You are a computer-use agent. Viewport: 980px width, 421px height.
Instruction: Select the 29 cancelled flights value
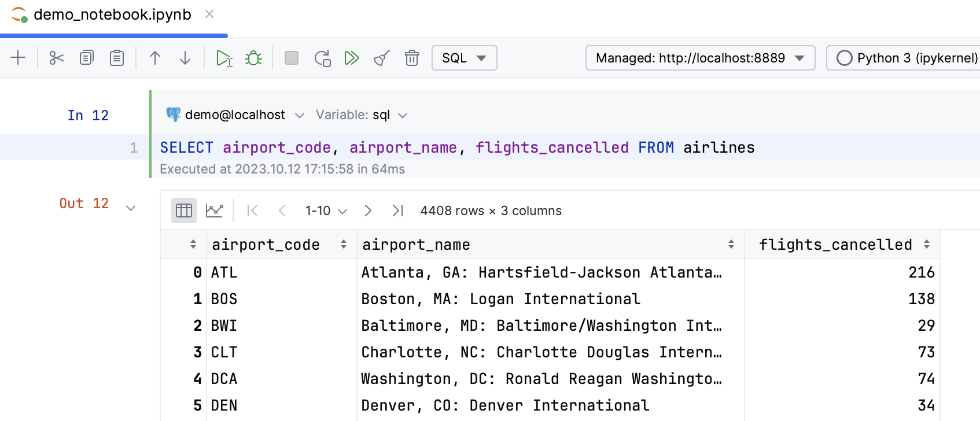click(842, 326)
